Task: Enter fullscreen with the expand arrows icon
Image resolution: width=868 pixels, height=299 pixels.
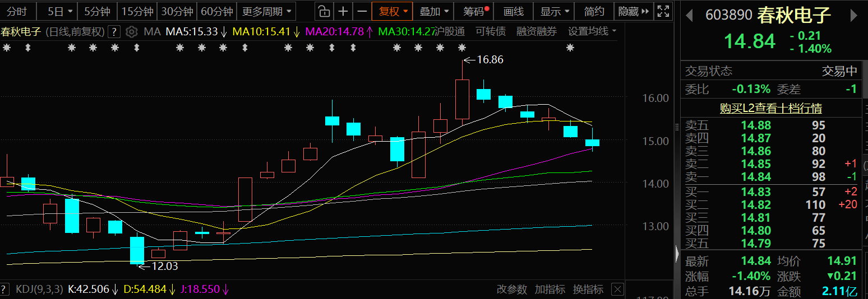Action: tap(663, 11)
